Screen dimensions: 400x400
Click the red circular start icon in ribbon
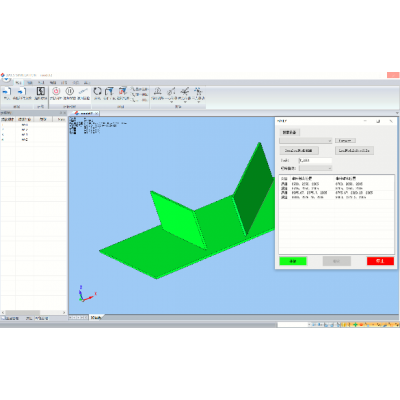click(x=56, y=91)
